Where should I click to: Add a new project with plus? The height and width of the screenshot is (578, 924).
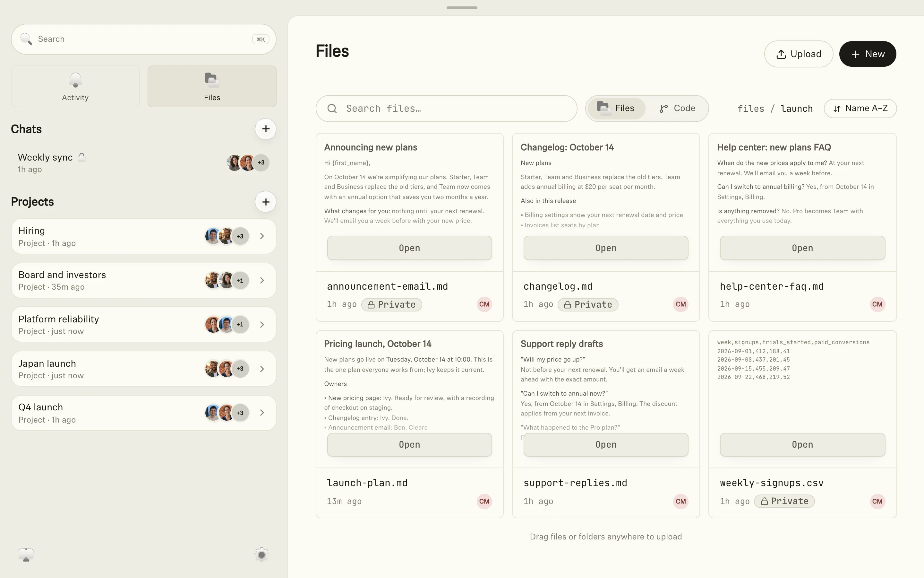[266, 202]
